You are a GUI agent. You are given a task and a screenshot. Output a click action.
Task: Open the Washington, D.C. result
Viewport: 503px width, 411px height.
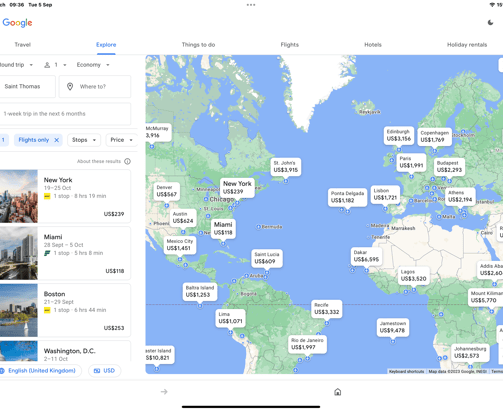[65, 351]
